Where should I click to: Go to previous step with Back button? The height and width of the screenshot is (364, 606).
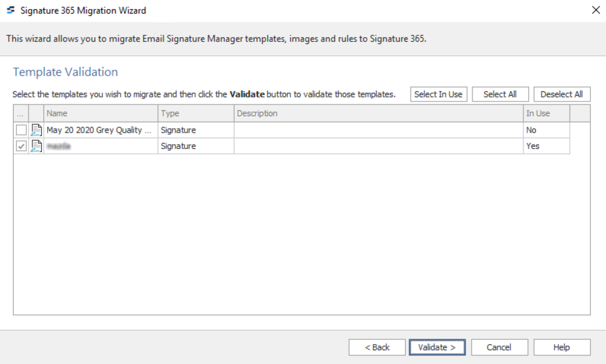pyautogui.click(x=377, y=347)
